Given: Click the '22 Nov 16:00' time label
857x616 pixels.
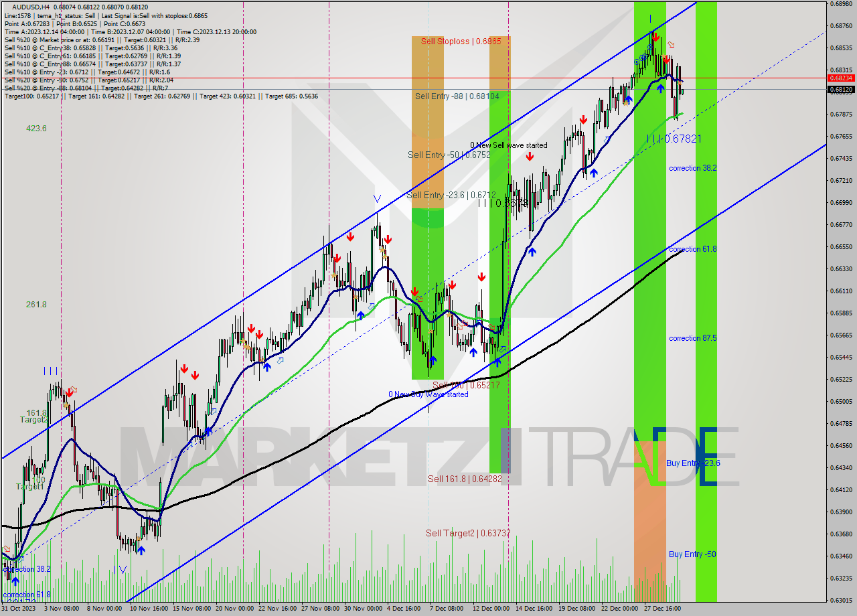Looking at the screenshot, I should (279, 609).
